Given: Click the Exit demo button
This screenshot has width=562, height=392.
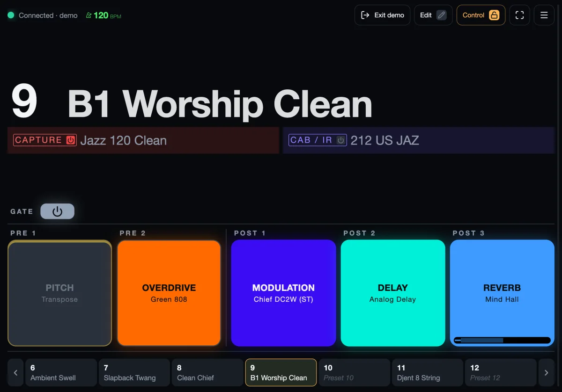Looking at the screenshot, I should tap(382, 15).
